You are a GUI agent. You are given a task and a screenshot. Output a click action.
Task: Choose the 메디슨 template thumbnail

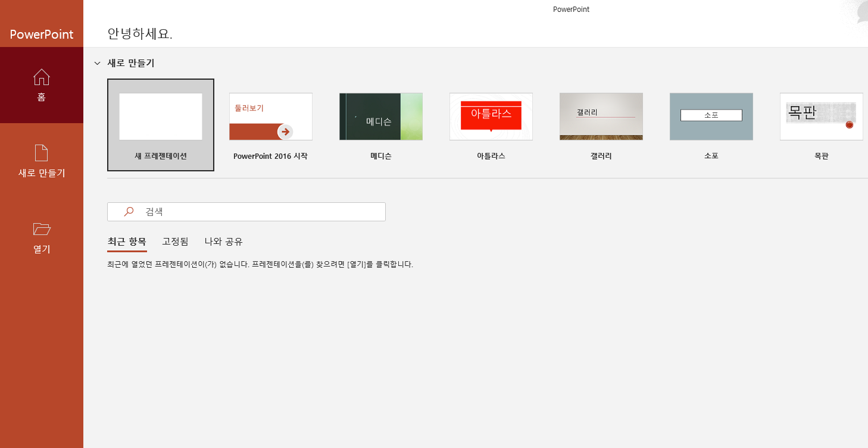[x=381, y=117]
